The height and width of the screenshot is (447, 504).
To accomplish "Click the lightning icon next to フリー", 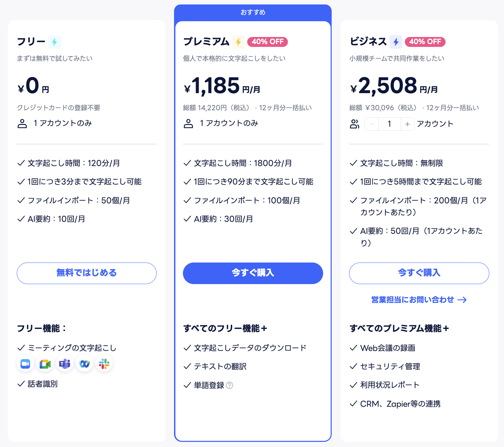I will point(54,42).
